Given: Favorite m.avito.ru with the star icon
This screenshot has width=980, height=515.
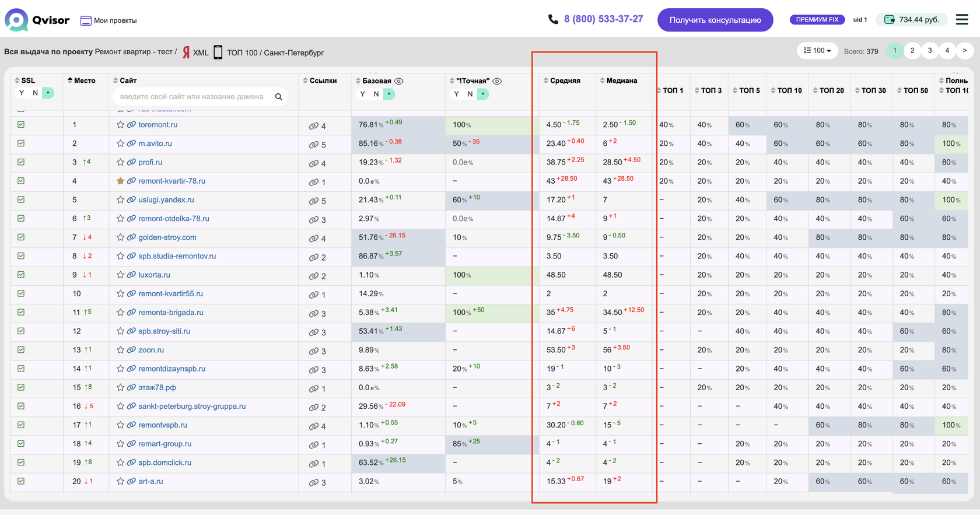Looking at the screenshot, I should pyautogui.click(x=120, y=143).
